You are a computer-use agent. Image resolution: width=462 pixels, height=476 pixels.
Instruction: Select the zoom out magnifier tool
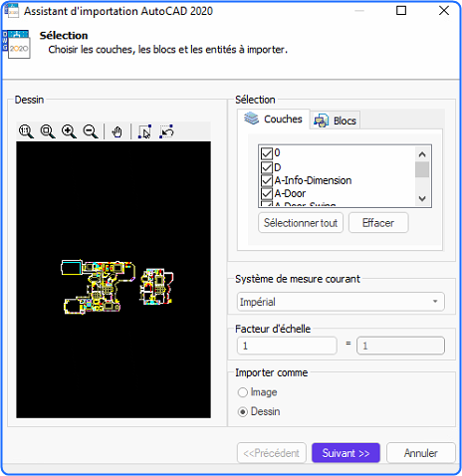(x=91, y=131)
